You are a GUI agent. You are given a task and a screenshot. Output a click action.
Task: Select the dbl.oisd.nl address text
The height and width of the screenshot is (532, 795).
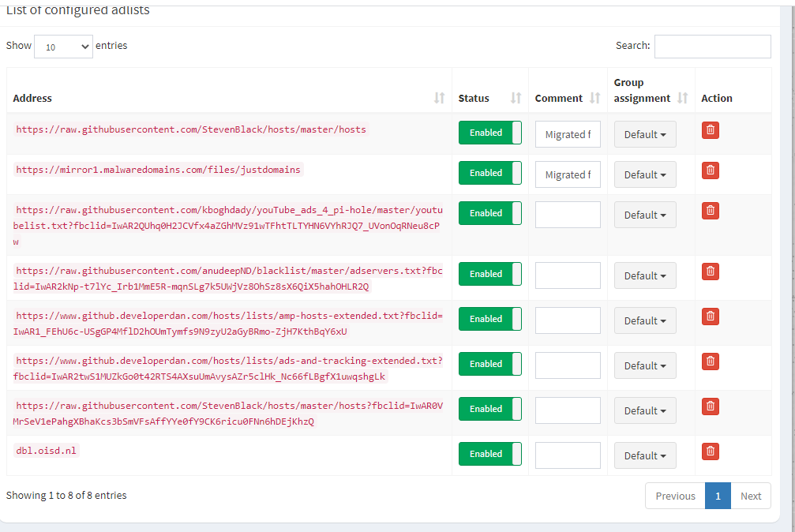point(46,451)
